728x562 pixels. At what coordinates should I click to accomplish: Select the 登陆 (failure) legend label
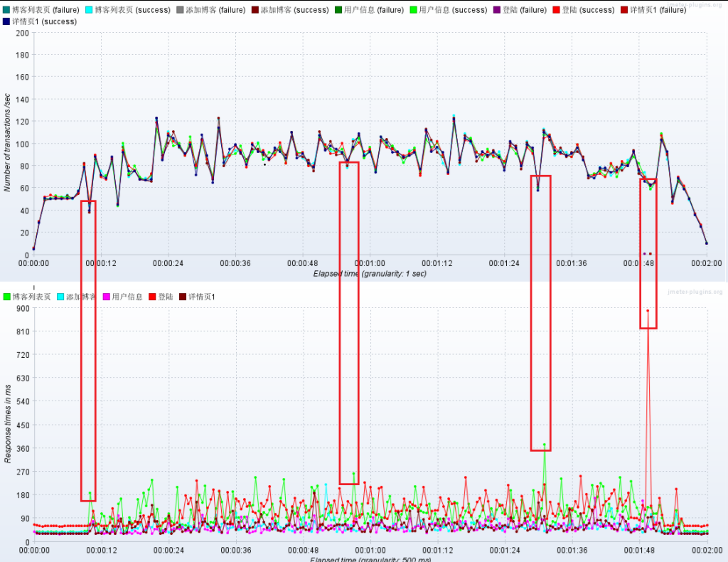pos(525,10)
